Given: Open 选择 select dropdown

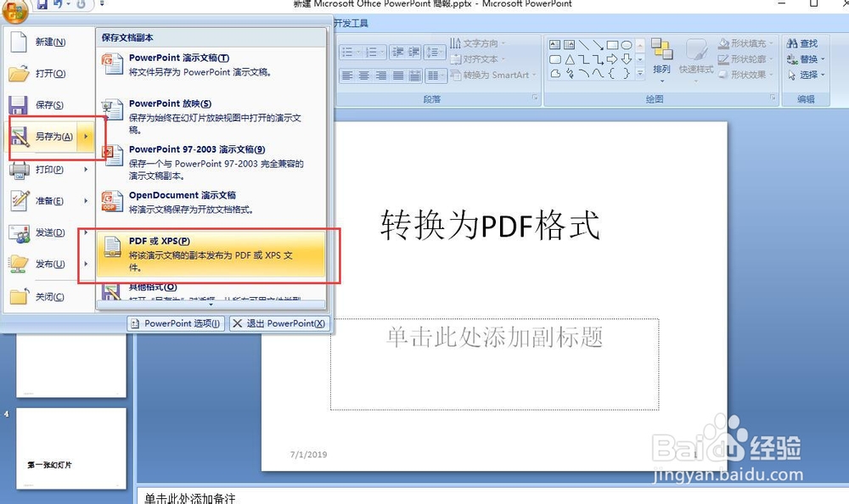Looking at the screenshot, I should tap(806, 74).
